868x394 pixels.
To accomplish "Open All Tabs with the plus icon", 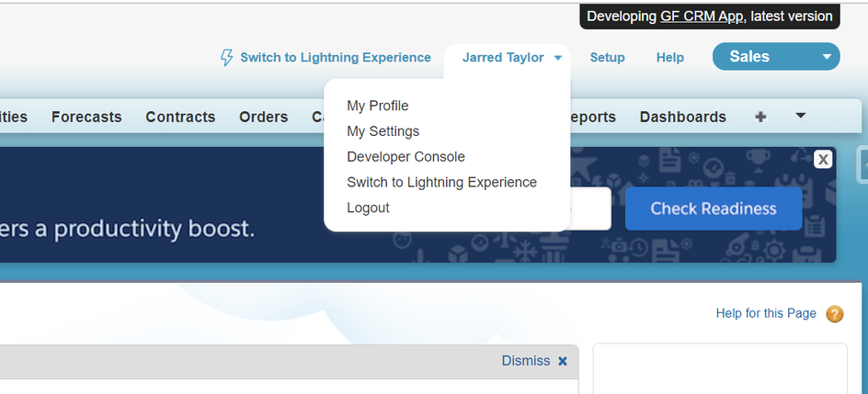I will pos(760,117).
